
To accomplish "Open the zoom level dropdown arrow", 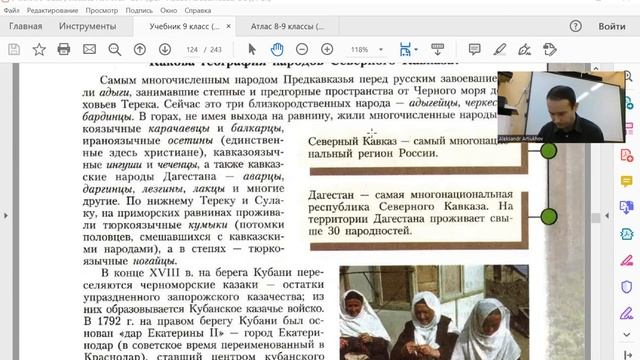I will click(x=381, y=50).
